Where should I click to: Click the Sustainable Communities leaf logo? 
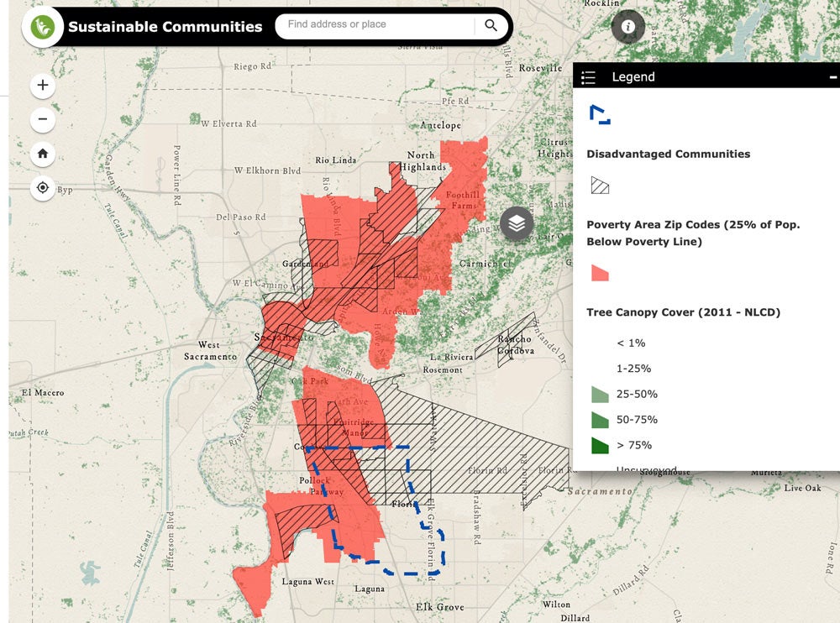coord(43,26)
